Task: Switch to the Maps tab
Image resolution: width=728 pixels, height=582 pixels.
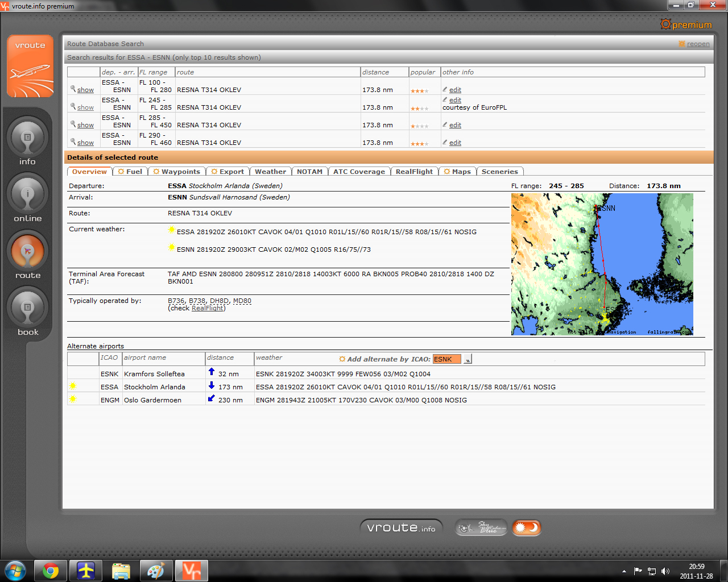Action: 458,172
